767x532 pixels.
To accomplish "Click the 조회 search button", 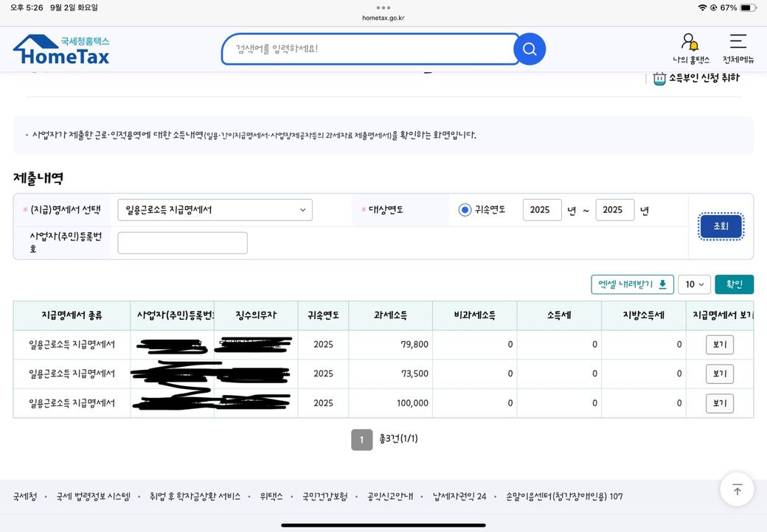I will (x=721, y=227).
